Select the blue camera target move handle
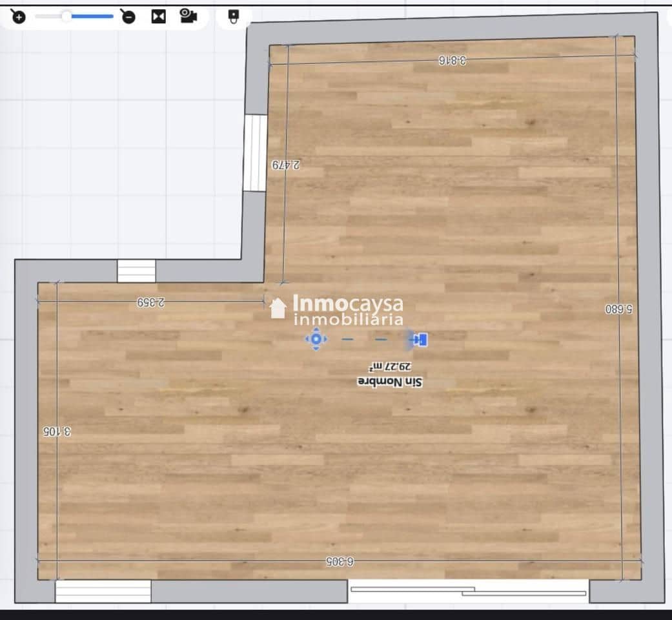 pos(316,339)
